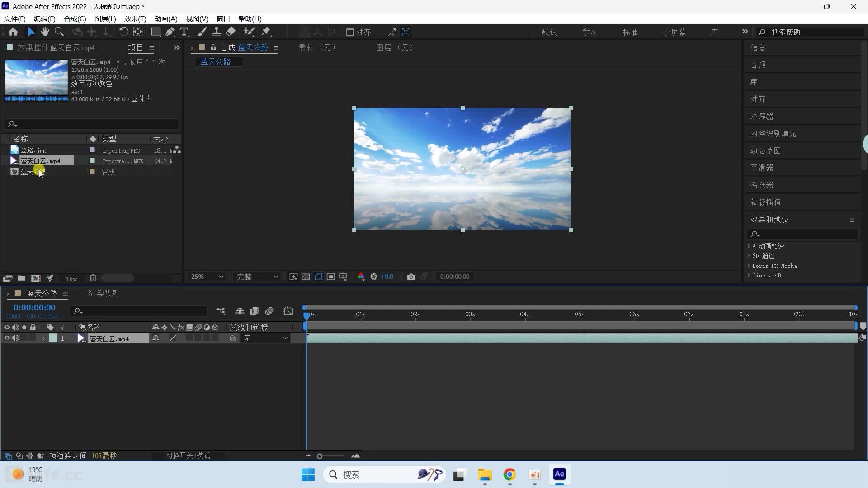868x488 pixels.
Task: Select the Brush tool
Action: click(202, 32)
